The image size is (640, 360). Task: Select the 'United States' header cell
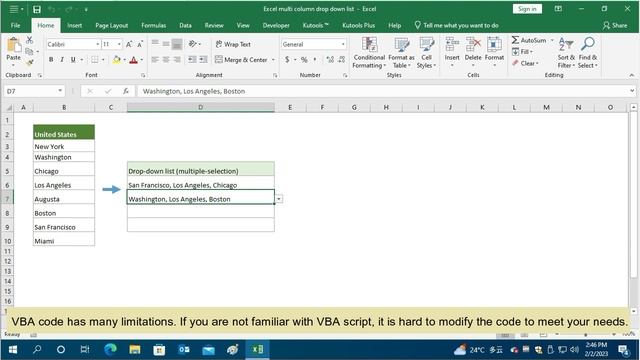coord(64,133)
